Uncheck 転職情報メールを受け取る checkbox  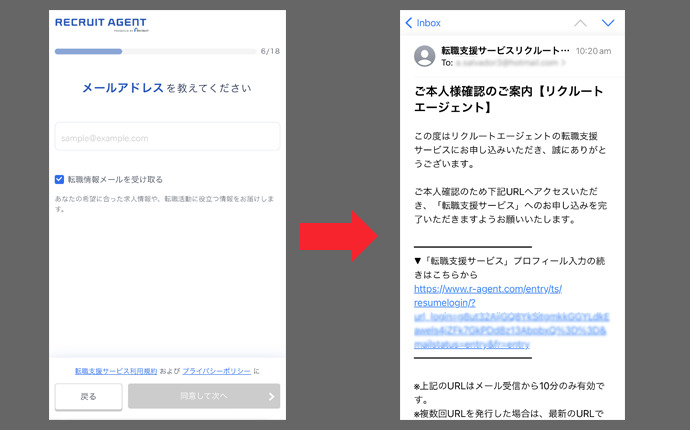tap(59, 179)
